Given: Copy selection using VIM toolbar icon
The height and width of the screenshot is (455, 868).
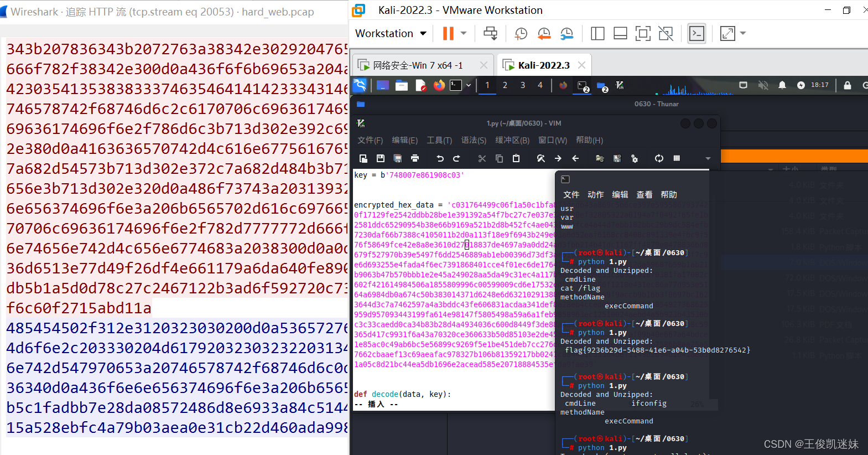Looking at the screenshot, I should (499, 159).
